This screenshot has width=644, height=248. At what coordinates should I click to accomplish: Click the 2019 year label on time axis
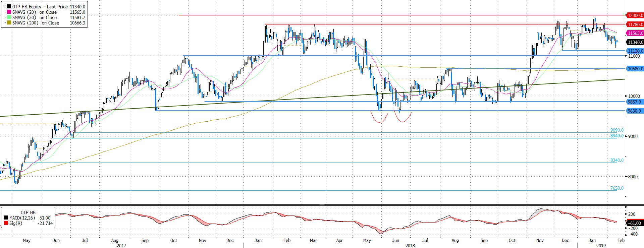pos(601,246)
